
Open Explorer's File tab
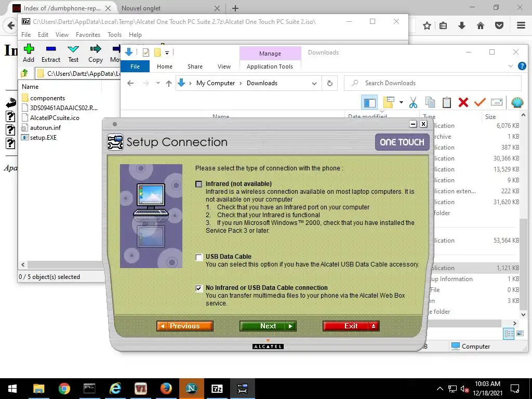[135, 66]
